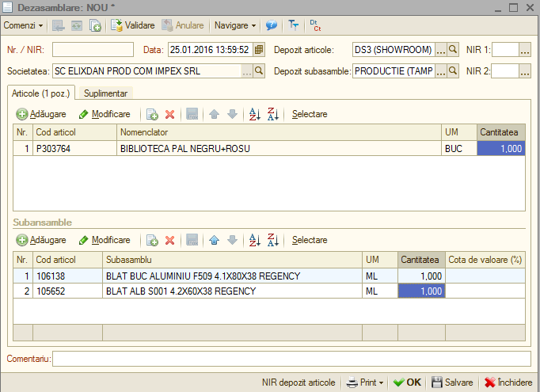Open the chat bubble comments icon
The image size is (540, 392).
272,25
